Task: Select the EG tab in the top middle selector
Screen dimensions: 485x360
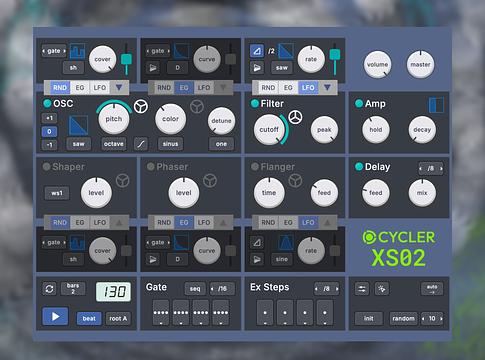Action: click(184, 88)
